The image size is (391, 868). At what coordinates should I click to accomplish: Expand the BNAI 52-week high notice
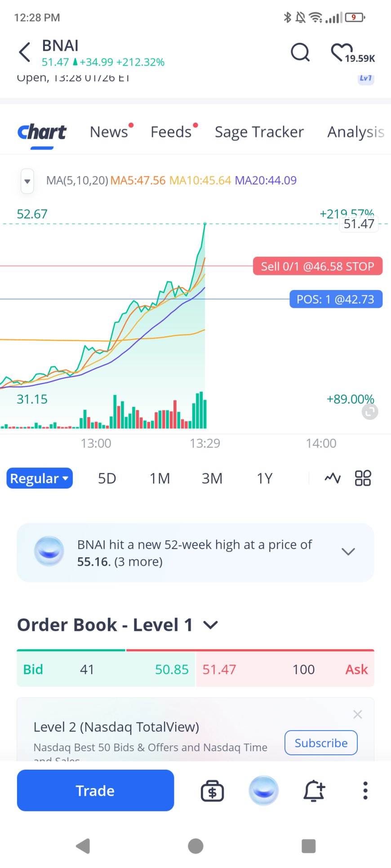tap(348, 552)
